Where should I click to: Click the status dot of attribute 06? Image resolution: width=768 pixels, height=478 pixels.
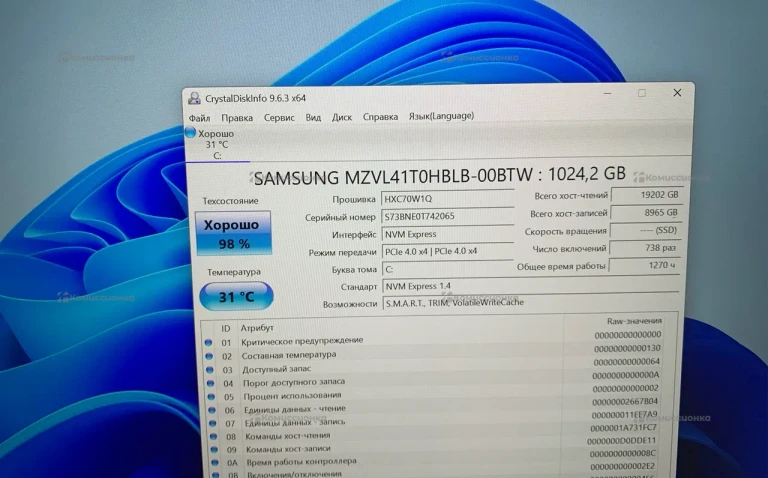[212, 410]
